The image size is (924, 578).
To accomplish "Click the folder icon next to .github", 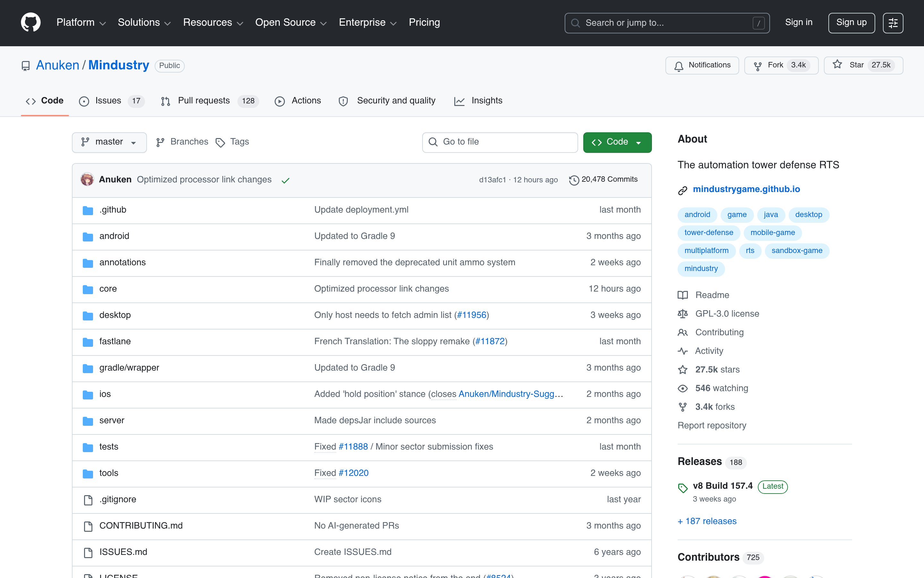I will tap(88, 210).
